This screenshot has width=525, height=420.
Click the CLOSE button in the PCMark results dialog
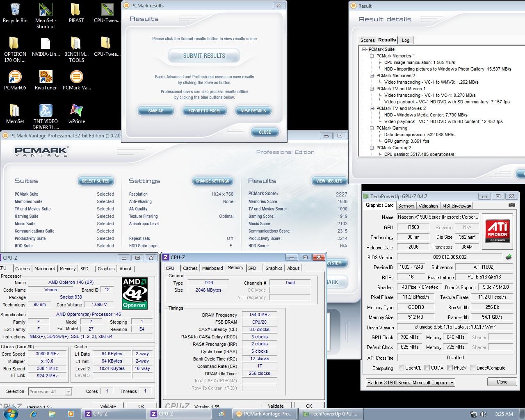pos(265,132)
